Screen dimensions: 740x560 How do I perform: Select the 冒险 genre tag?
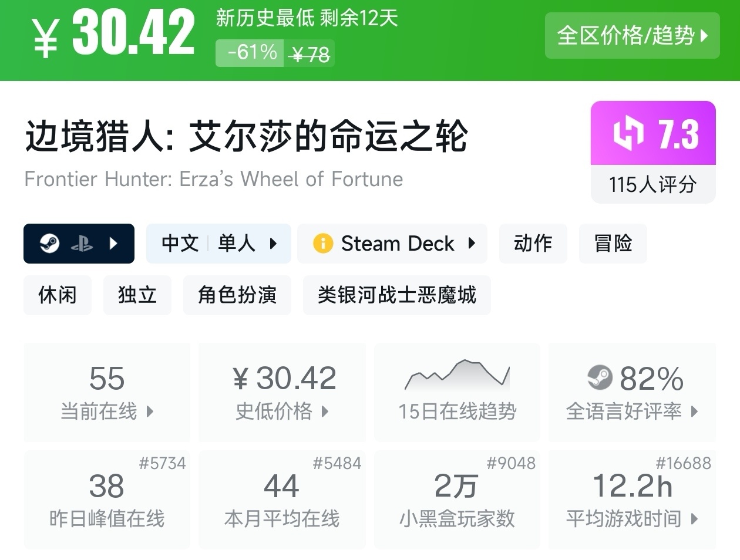[x=613, y=243]
